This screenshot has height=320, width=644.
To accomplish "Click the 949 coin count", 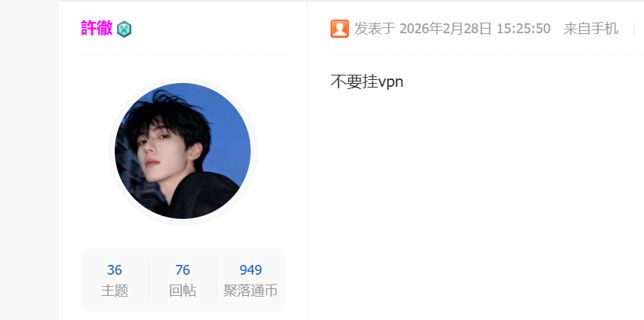I will click(251, 270).
